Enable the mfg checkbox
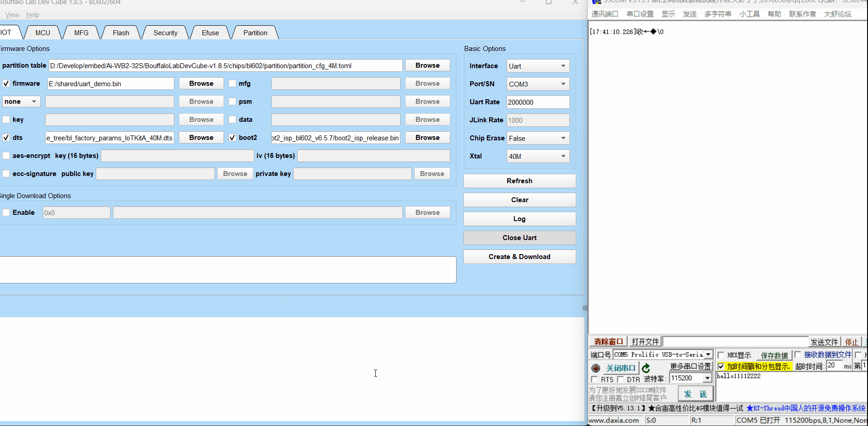 tap(232, 83)
